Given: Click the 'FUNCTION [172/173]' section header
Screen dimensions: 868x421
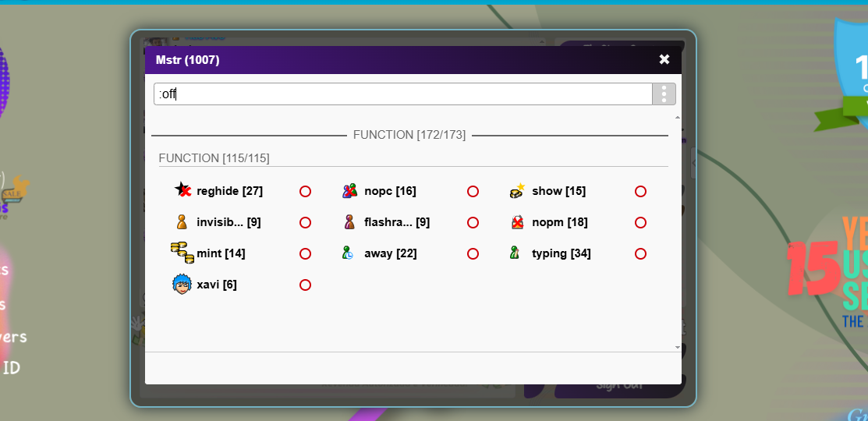Looking at the screenshot, I should point(409,135).
